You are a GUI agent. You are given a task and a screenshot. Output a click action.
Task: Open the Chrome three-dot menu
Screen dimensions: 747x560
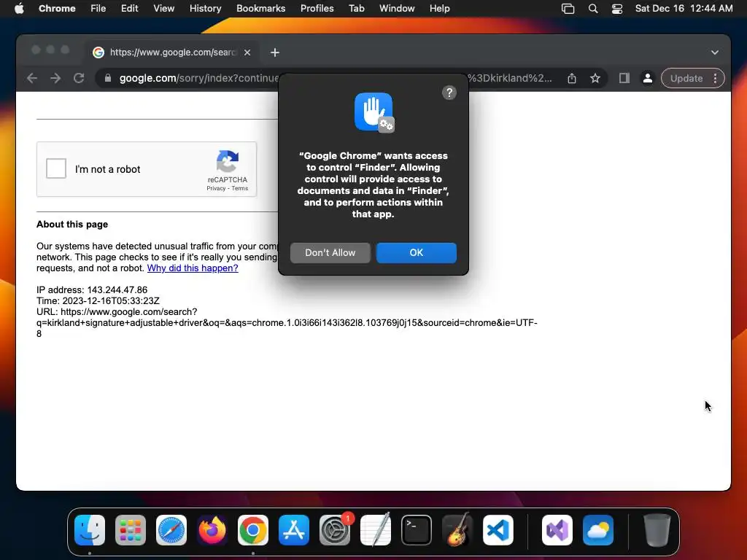click(715, 78)
